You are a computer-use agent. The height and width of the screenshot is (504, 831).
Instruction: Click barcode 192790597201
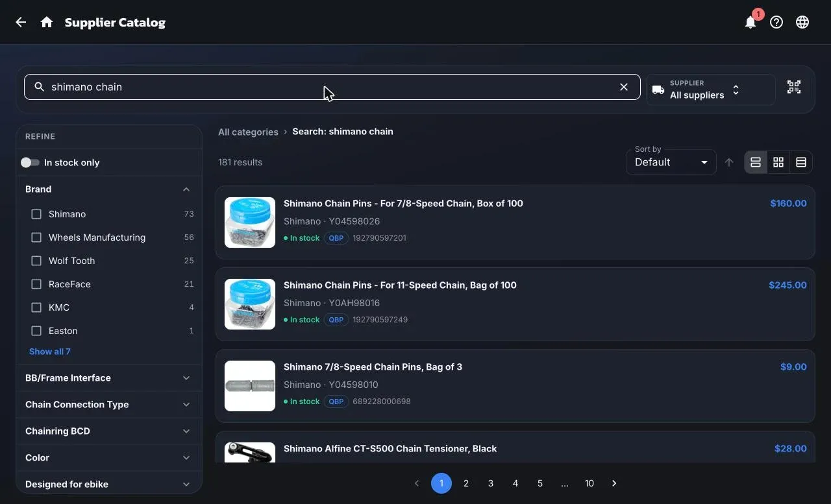pyautogui.click(x=379, y=238)
